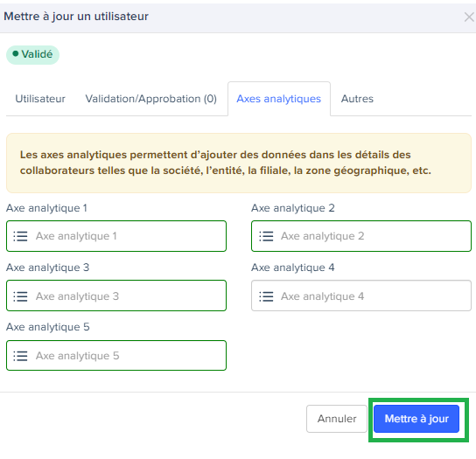Open the Axe analytique 2 dropdown field
The height and width of the screenshot is (459, 476).
[361, 236]
